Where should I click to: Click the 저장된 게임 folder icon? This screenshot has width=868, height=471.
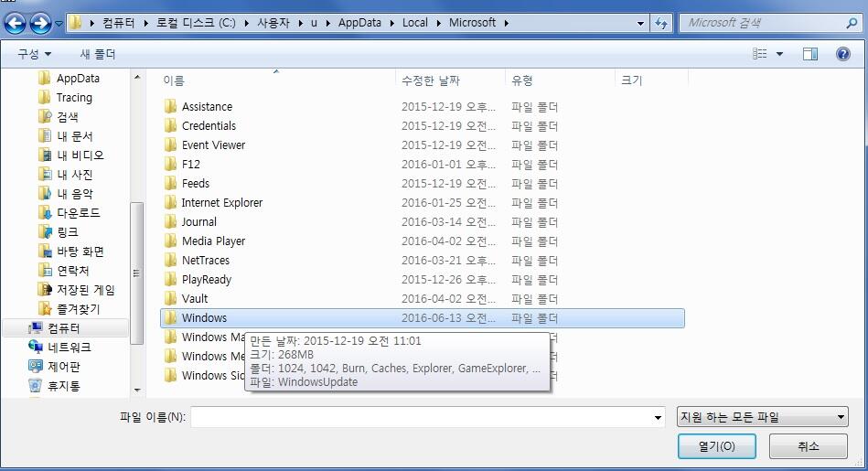pyautogui.click(x=45, y=290)
